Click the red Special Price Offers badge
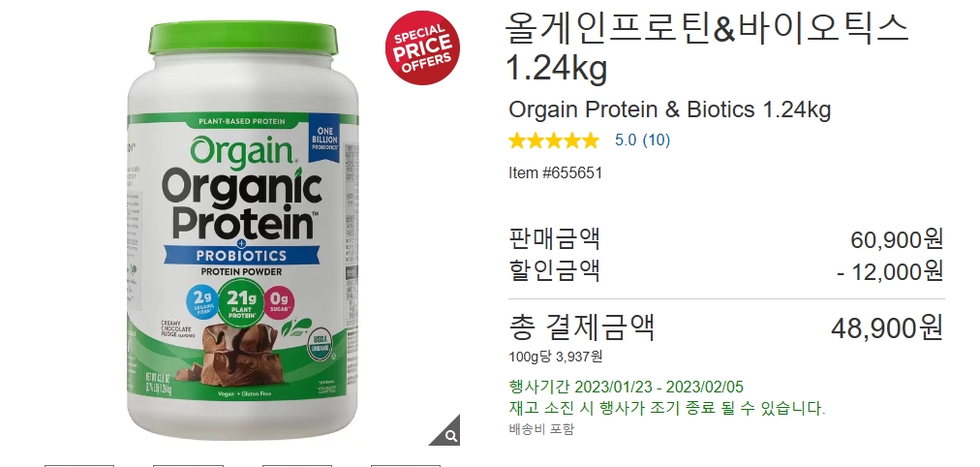980x467 pixels. 422,47
